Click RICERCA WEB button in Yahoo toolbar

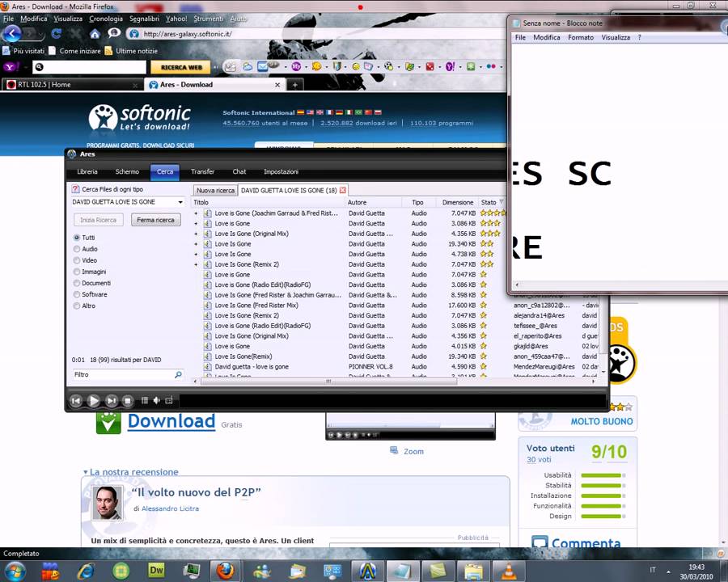181,67
